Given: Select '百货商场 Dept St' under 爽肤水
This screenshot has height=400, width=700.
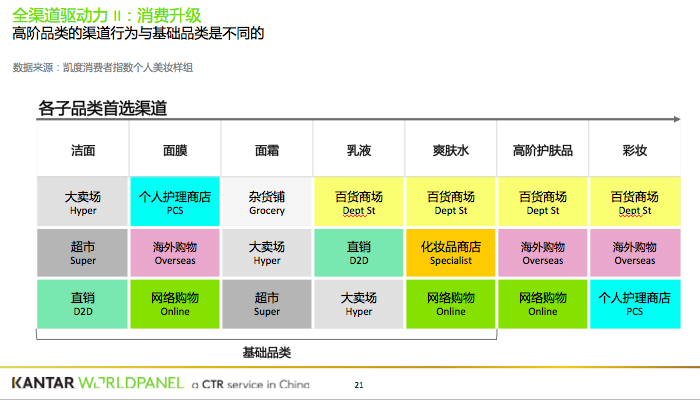Looking at the screenshot, I should coord(451,202).
